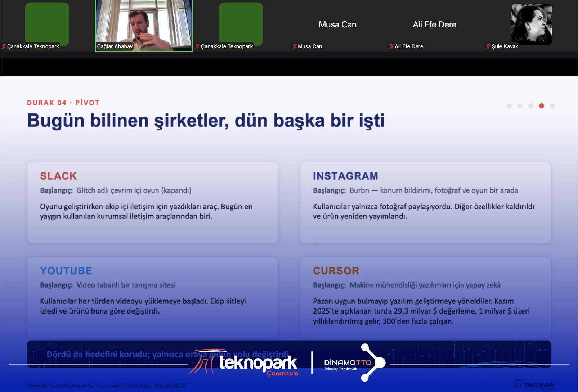Image resolution: width=578 pixels, height=392 pixels.
Task: Click the small Musa Can name label
Action: [x=310, y=46]
